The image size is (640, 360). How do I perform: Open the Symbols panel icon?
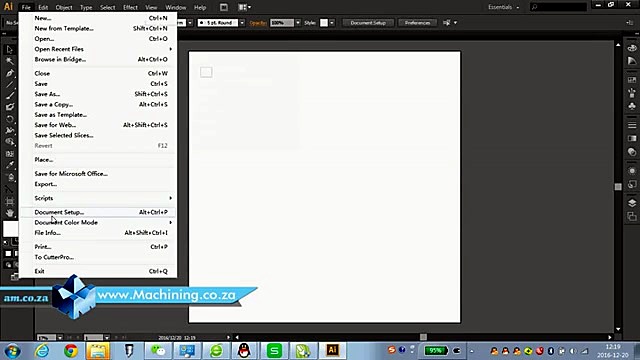click(632, 106)
